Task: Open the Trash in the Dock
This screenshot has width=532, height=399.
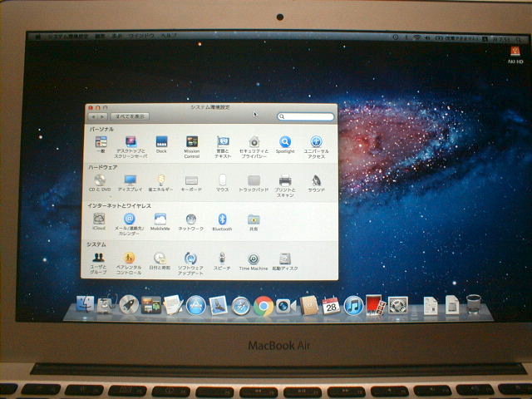Action: [x=473, y=304]
